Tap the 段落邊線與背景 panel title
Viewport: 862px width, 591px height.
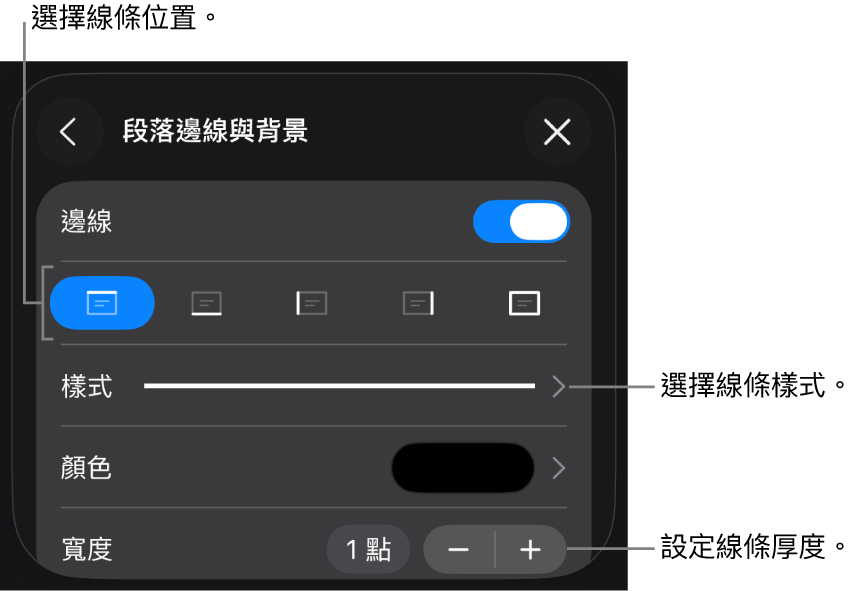(215, 131)
